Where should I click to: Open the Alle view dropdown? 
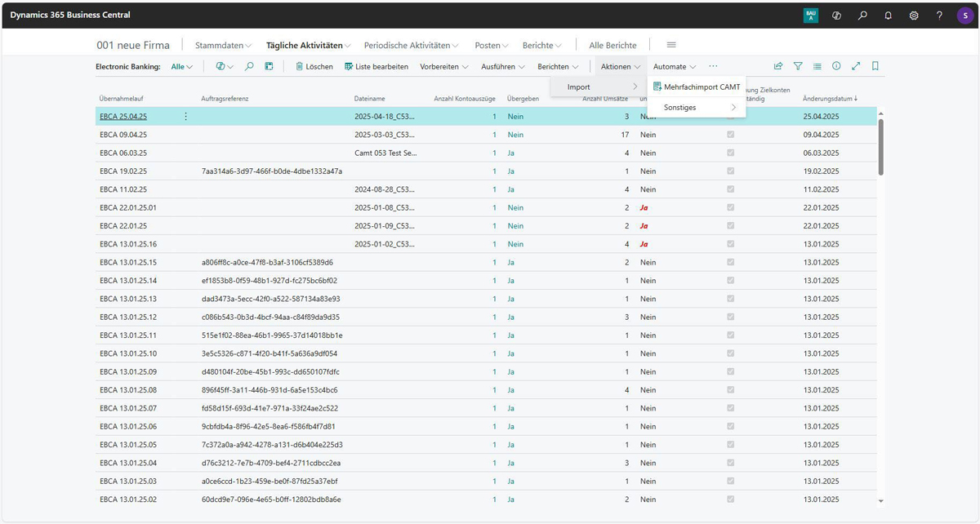tap(182, 67)
